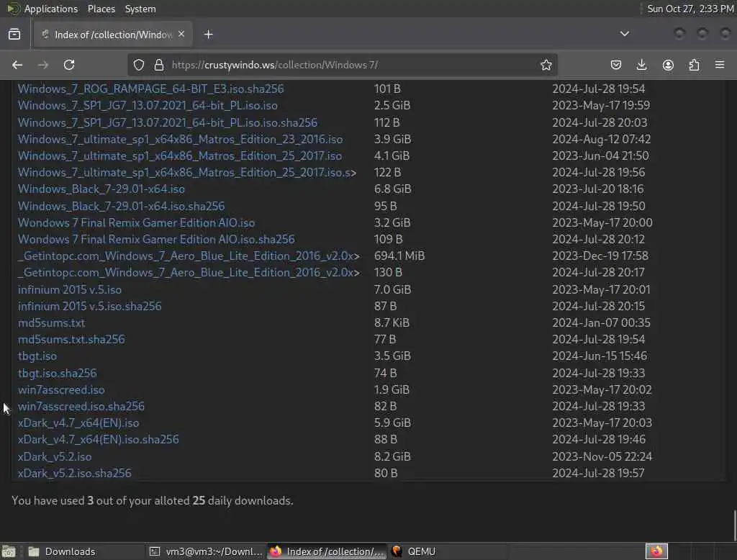737x560 pixels.
Task: Click the 694.1 MiB size text
Action: pyautogui.click(x=399, y=256)
